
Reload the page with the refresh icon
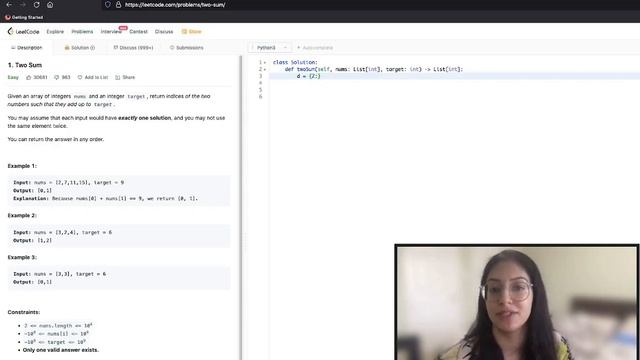tap(36, 5)
